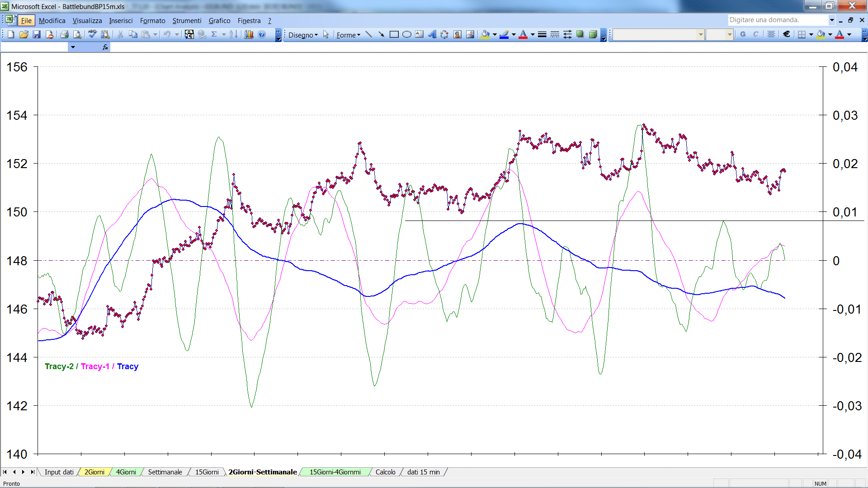Insert a diagram or organization chart
The width and height of the screenshot is (868, 488).
[x=444, y=34]
